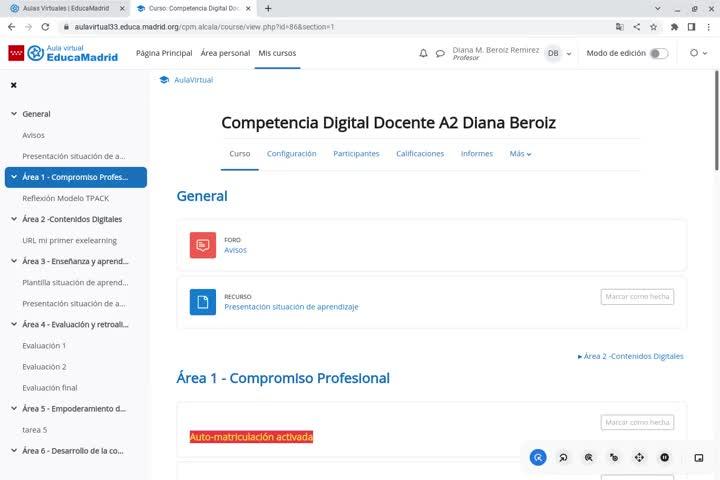The image size is (720, 480).
Task: Click the AulaVirtual breadcrumb link
Action: pyautogui.click(x=193, y=80)
